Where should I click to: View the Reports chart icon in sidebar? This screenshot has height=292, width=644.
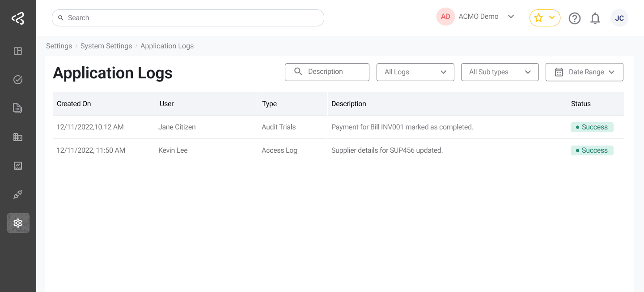pyautogui.click(x=18, y=165)
